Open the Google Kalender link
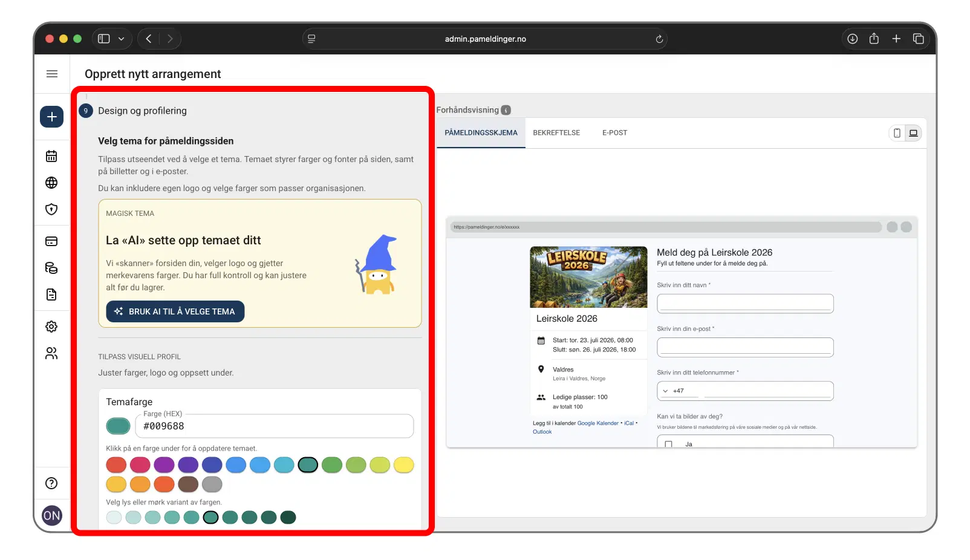The image size is (970, 560). tap(598, 423)
